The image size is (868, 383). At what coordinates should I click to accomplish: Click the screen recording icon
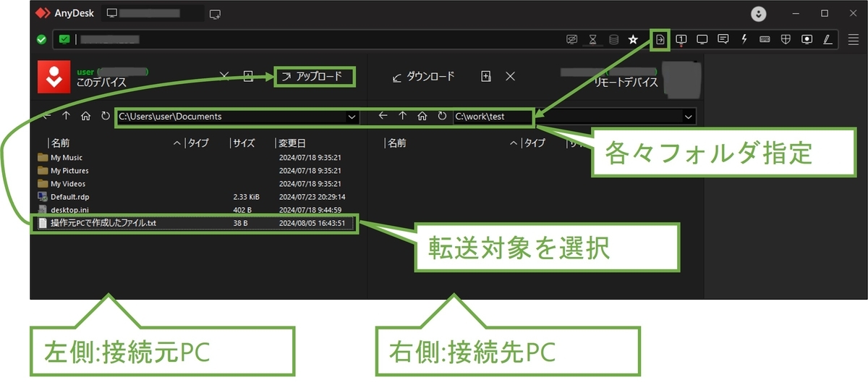(x=807, y=39)
